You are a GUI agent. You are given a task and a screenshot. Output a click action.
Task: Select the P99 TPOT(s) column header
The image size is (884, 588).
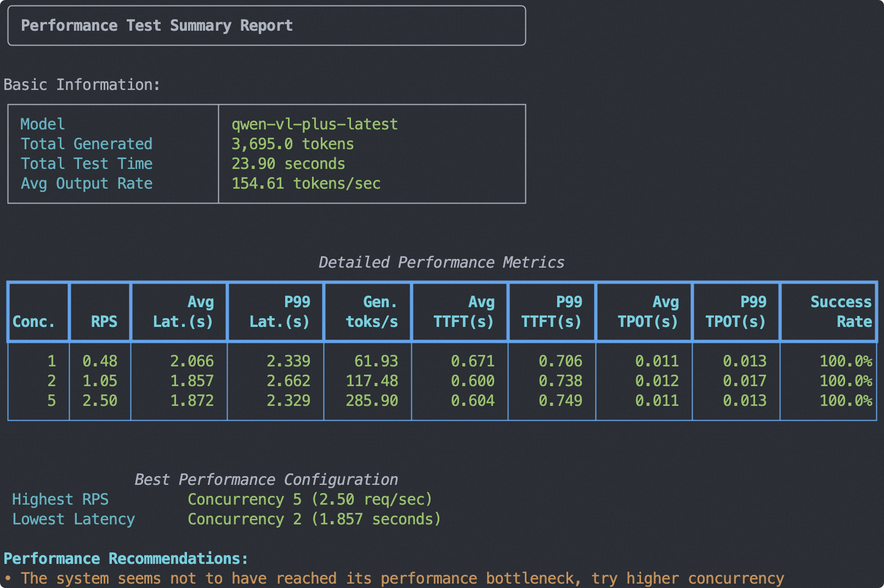[x=736, y=312]
